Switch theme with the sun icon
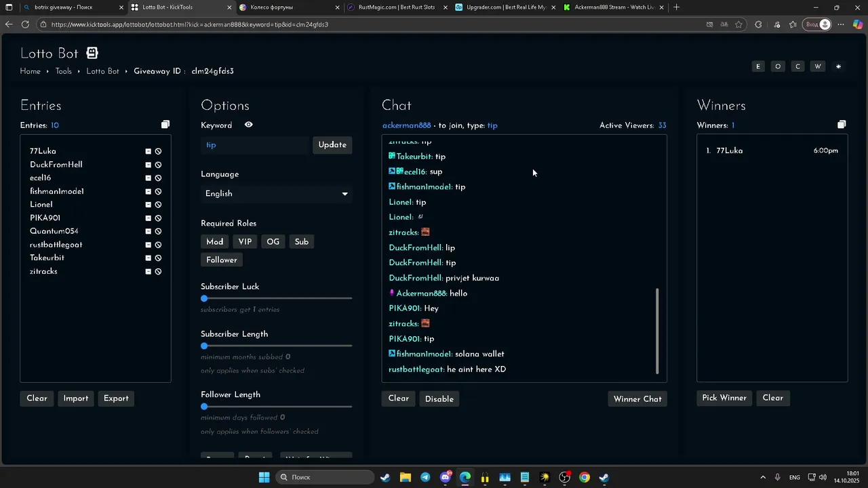868x488 pixels. click(838, 66)
